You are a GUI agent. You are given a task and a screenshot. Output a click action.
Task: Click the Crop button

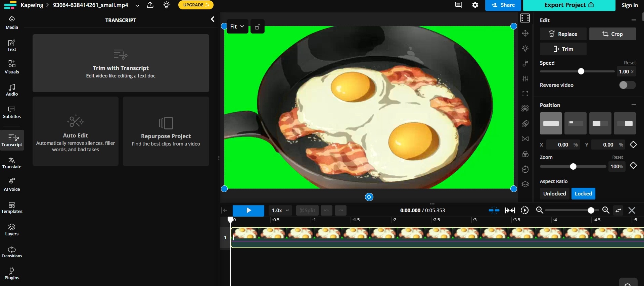(612, 34)
